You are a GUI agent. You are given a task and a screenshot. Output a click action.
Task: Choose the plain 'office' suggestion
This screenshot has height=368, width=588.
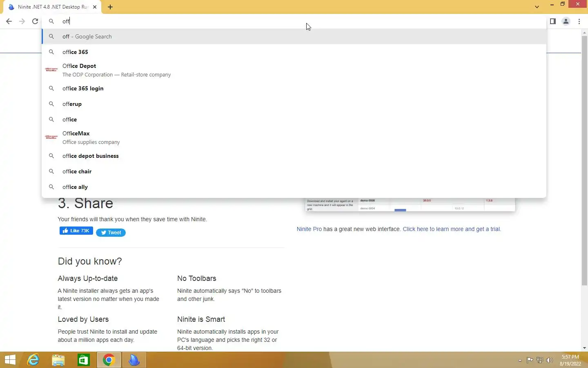point(294,119)
